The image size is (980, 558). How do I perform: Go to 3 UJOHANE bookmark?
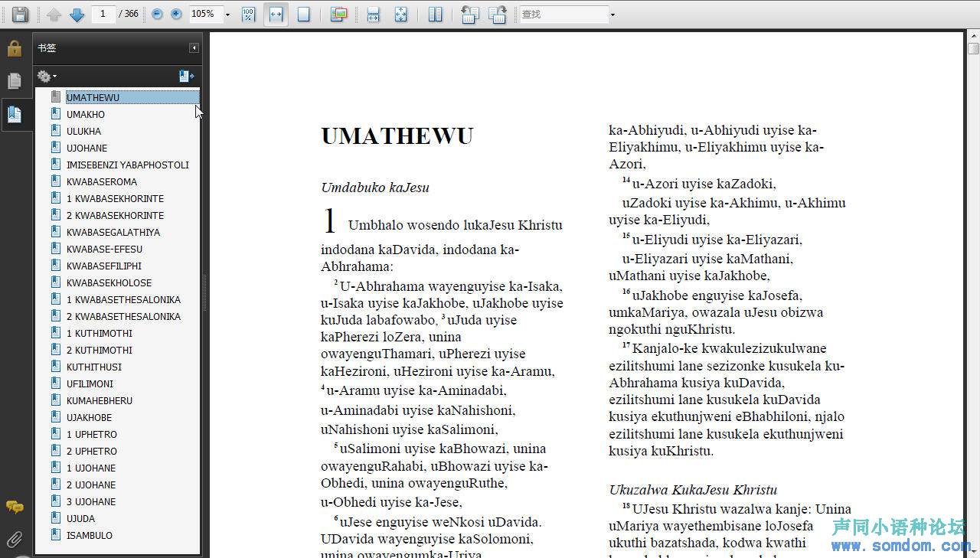91,501
